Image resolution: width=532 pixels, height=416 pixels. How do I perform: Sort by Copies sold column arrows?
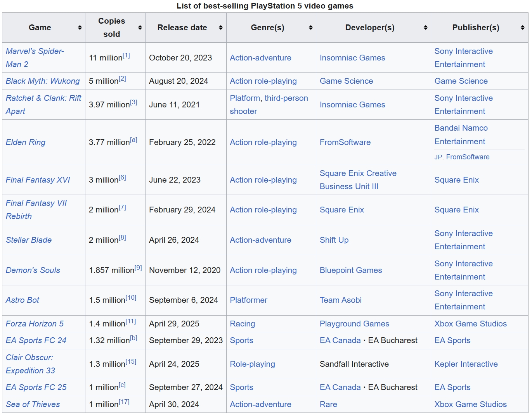tap(140, 28)
